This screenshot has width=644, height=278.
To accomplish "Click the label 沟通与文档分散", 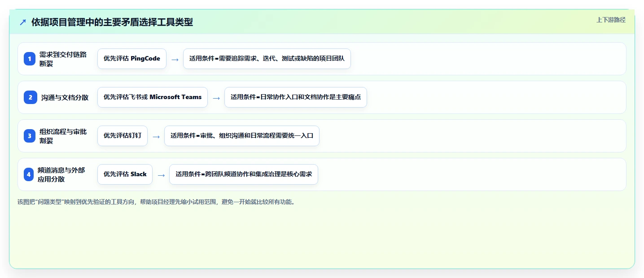I will (x=65, y=97).
